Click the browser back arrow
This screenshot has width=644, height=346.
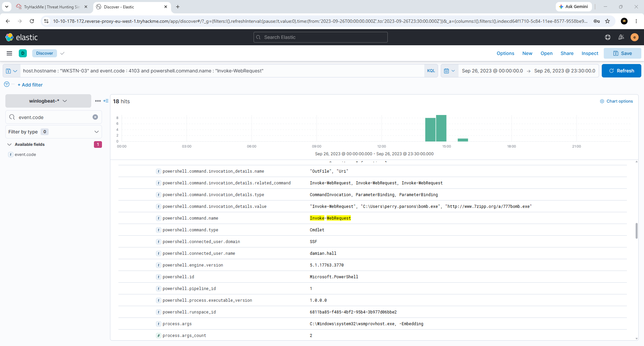8,21
